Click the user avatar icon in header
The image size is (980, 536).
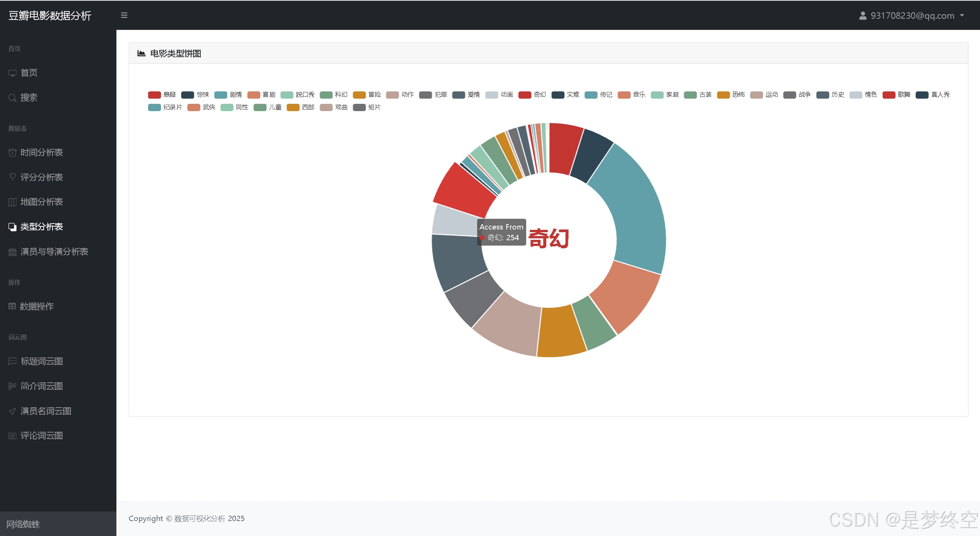862,16
